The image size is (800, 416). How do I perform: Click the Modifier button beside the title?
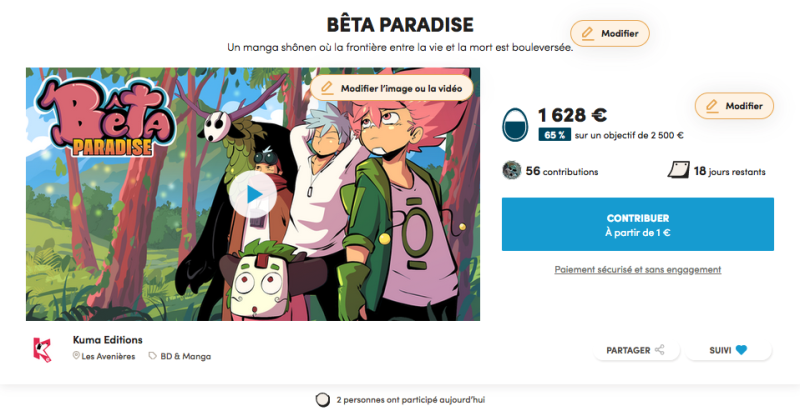[610, 34]
